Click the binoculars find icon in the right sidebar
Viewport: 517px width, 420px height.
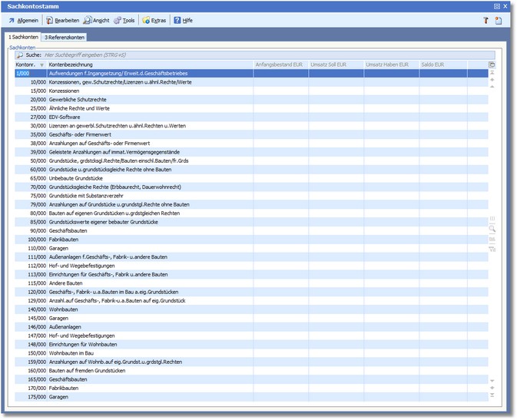click(x=492, y=239)
